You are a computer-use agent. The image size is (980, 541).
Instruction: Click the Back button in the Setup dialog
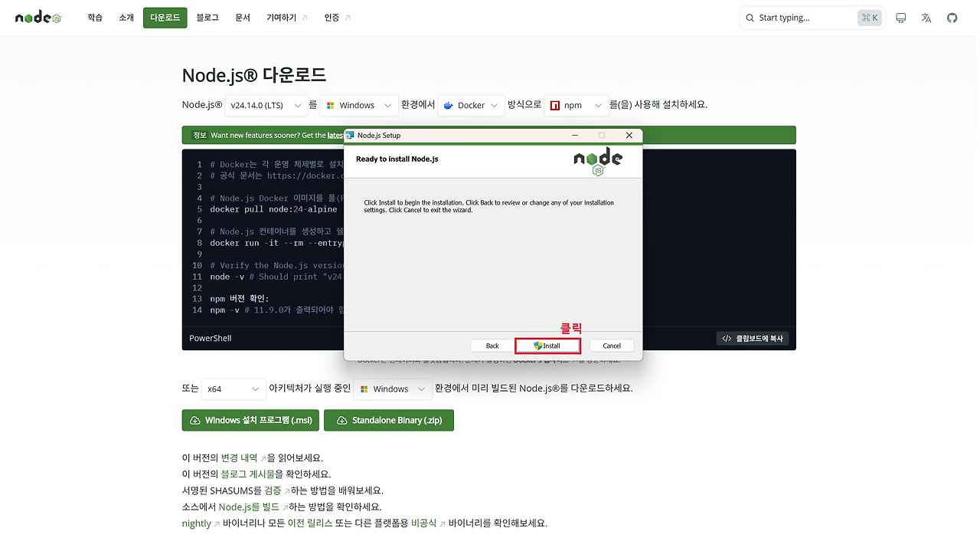(x=492, y=346)
